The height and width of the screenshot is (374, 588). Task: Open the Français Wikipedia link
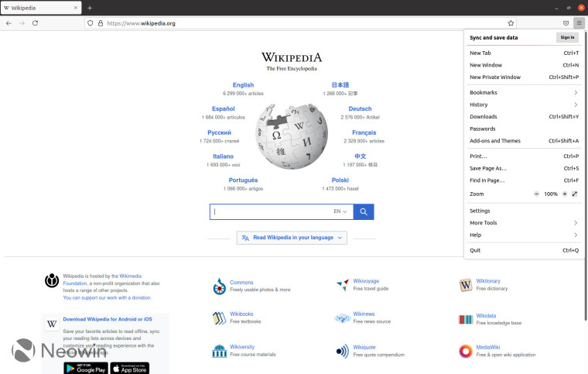364,132
